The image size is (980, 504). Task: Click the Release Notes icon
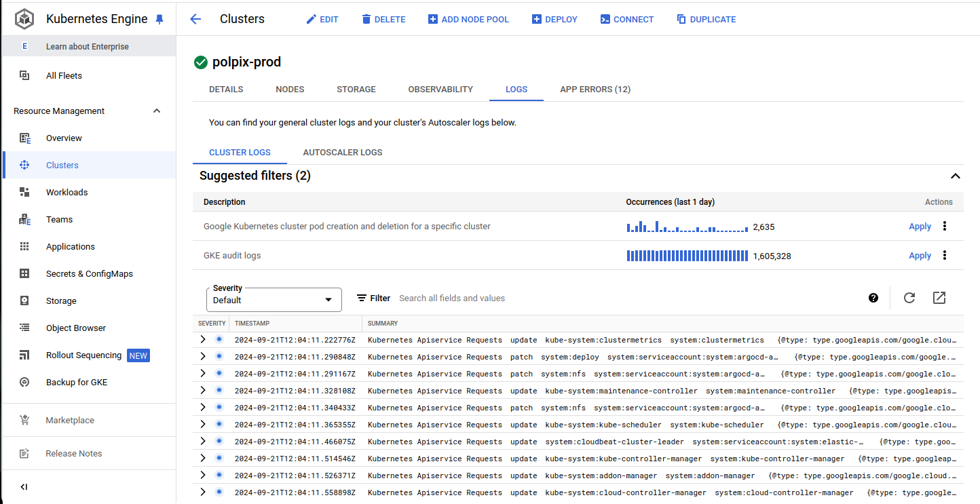click(24, 453)
